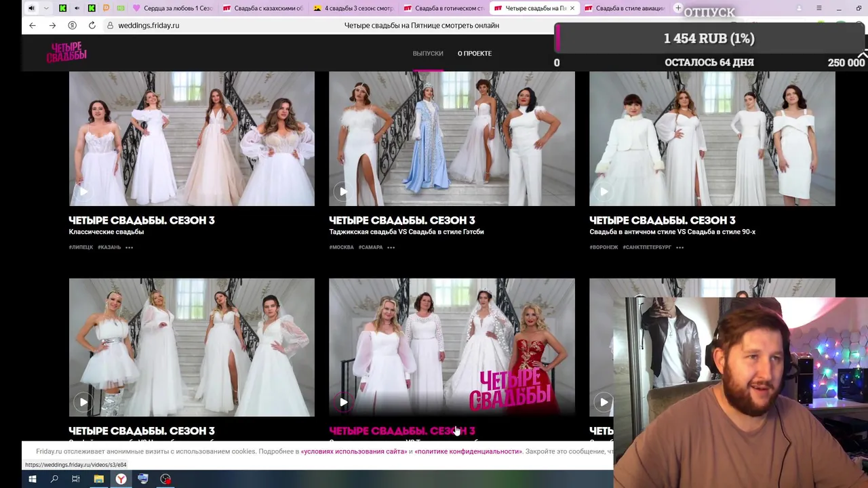Screen dimensions: 868x488
Task: Select the #САМАРА tag
Action: click(371, 247)
